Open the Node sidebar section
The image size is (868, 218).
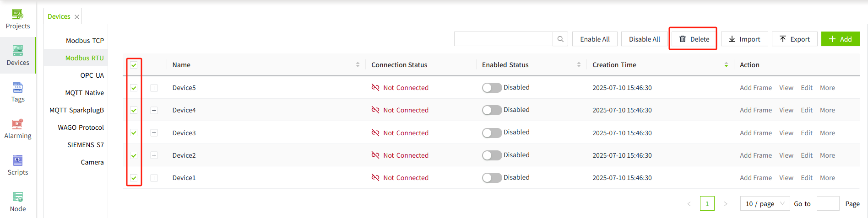click(x=18, y=202)
